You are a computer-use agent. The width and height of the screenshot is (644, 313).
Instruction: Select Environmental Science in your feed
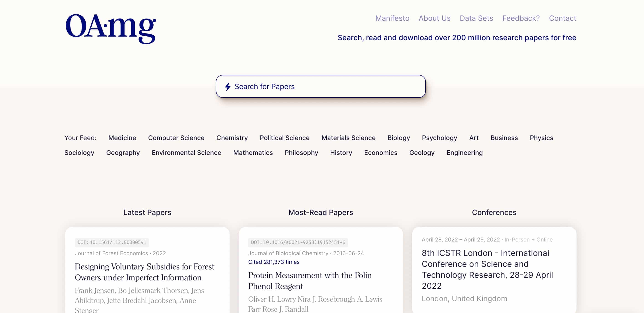[186, 153]
